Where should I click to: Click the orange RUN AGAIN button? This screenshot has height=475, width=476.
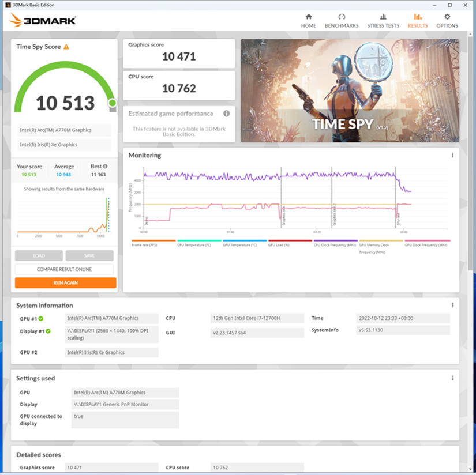click(x=66, y=282)
